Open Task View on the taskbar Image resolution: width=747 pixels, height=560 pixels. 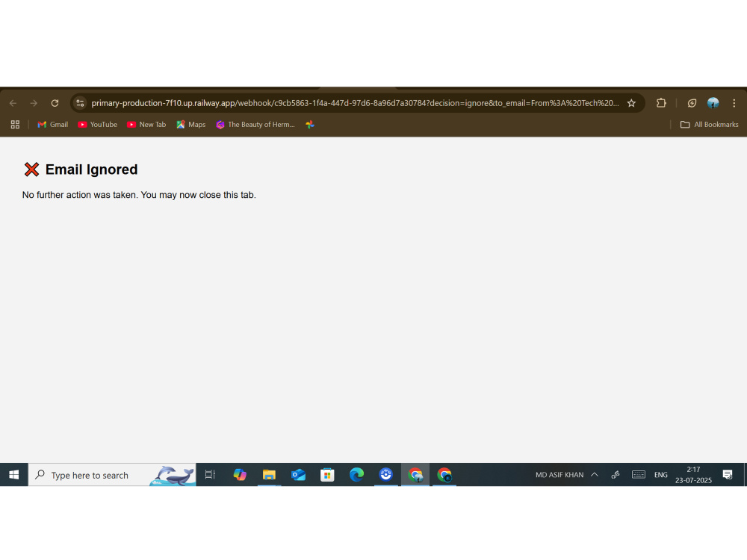pos(210,475)
